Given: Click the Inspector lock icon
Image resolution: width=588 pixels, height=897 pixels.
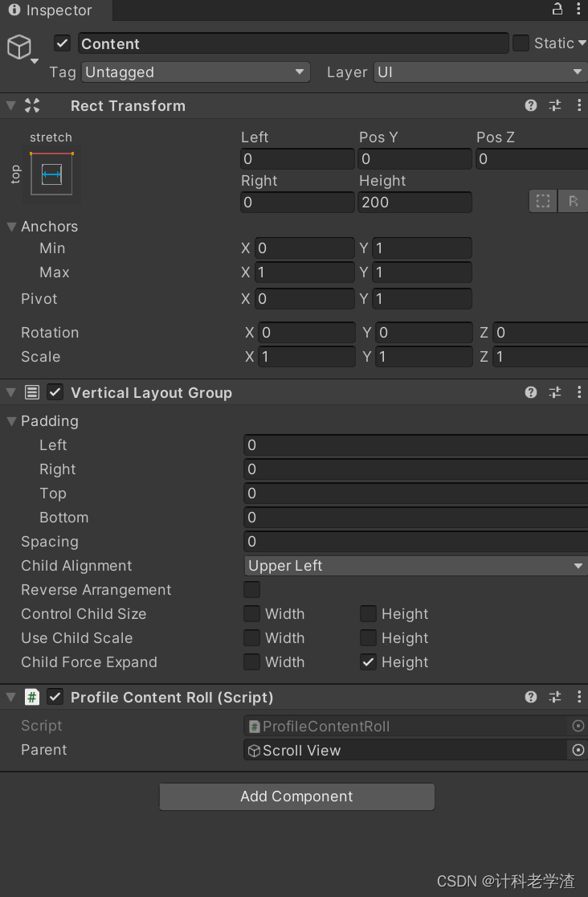Looking at the screenshot, I should coord(556,10).
